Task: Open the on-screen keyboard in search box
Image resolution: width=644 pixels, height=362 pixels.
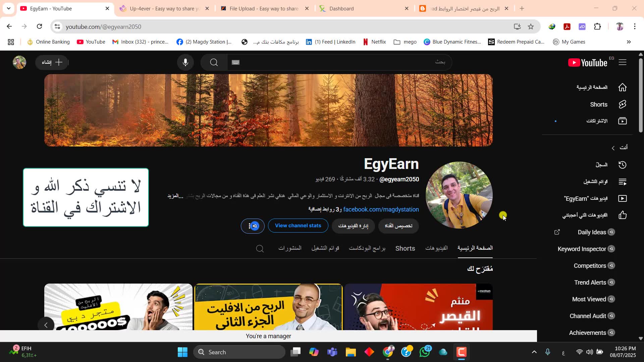Action: pyautogui.click(x=235, y=62)
